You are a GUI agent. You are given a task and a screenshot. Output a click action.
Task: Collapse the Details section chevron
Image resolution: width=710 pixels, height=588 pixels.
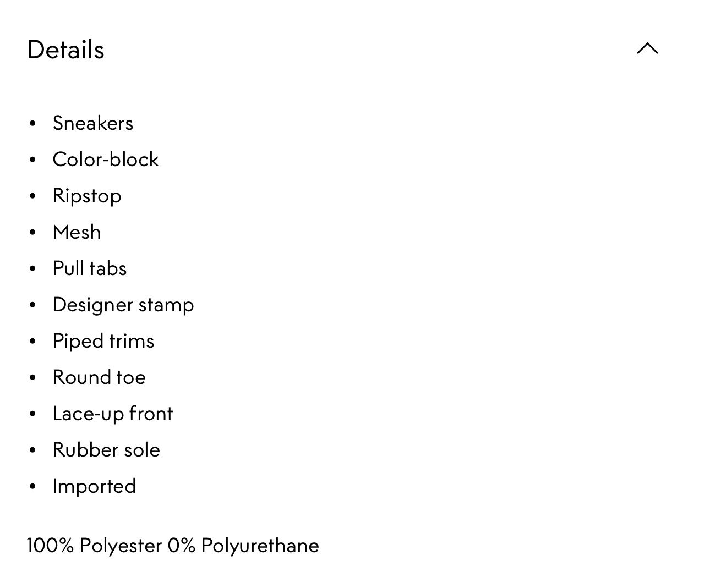tap(647, 48)
